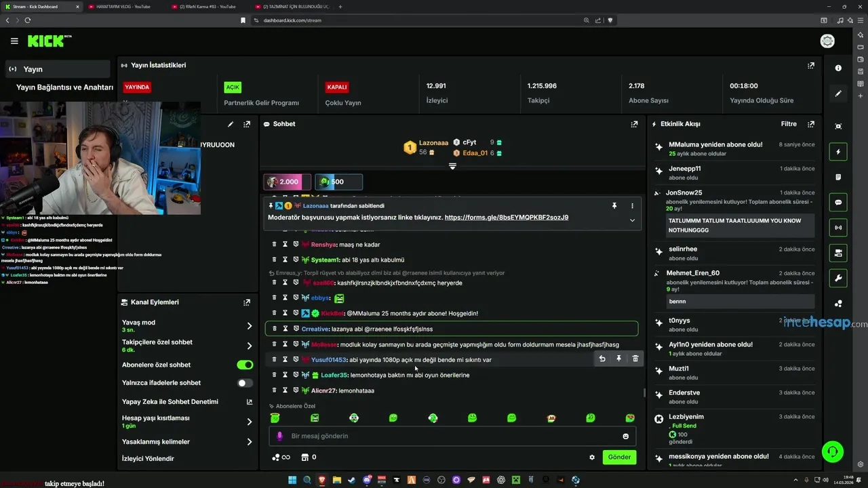Open Yayın Bağlantısı ve Anahtarı menu item
The image size is (868, 488).
tap(64, 87)
